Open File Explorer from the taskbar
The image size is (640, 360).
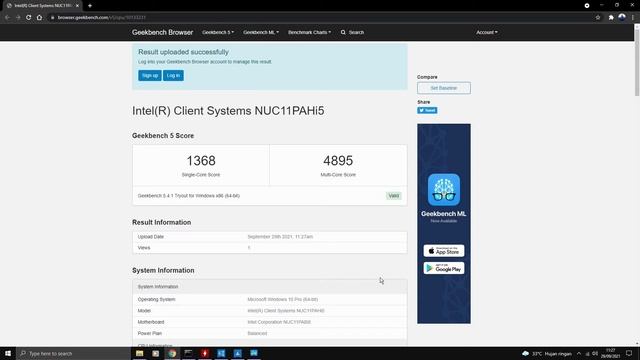pos(140,353)
